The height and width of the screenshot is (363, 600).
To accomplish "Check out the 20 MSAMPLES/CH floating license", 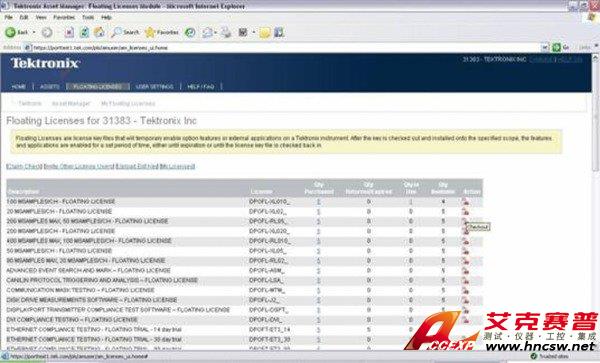I will [465, 212].
